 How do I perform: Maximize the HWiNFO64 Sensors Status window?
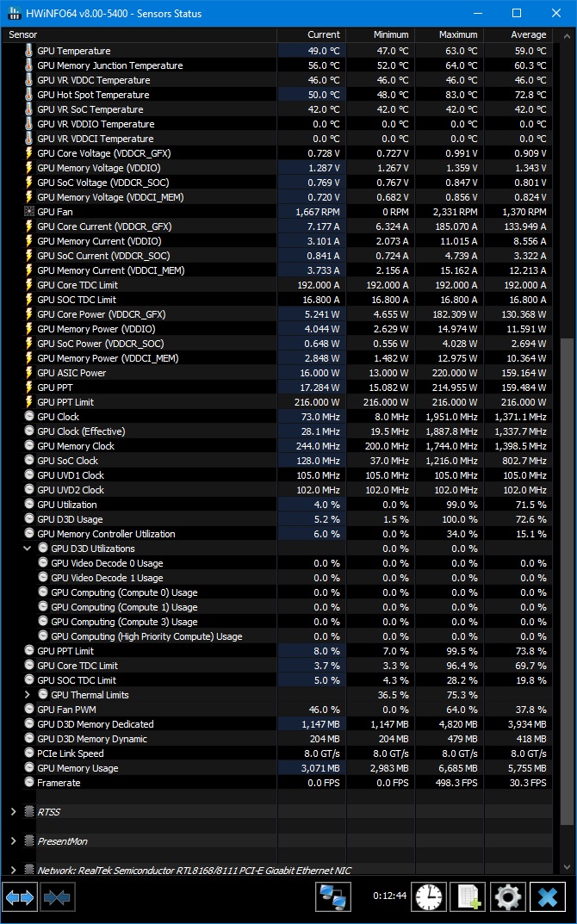point(517,13)
